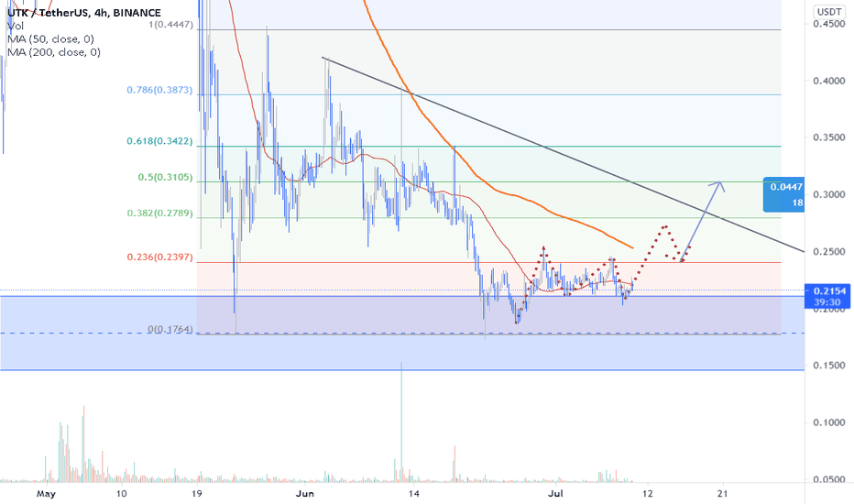
Task: Select the MA (200, close, 0) indicator
Action: [54, 52]
